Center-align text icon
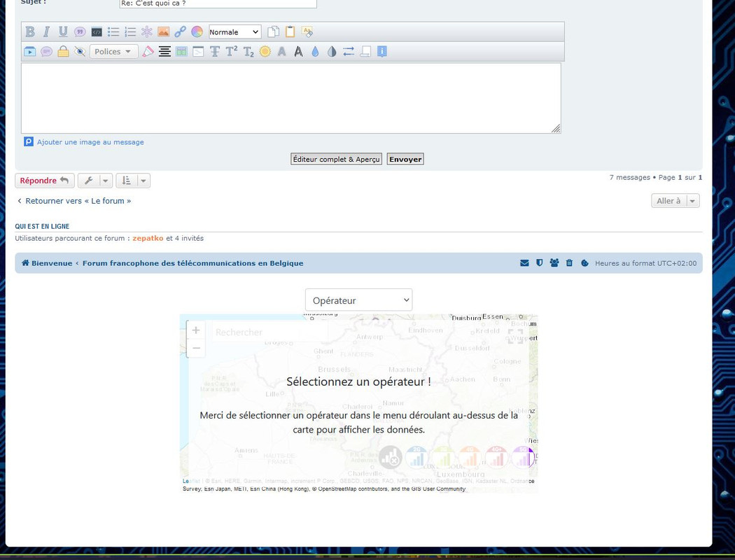The width and height of the screenshot is (735, 560). point(164,52)
